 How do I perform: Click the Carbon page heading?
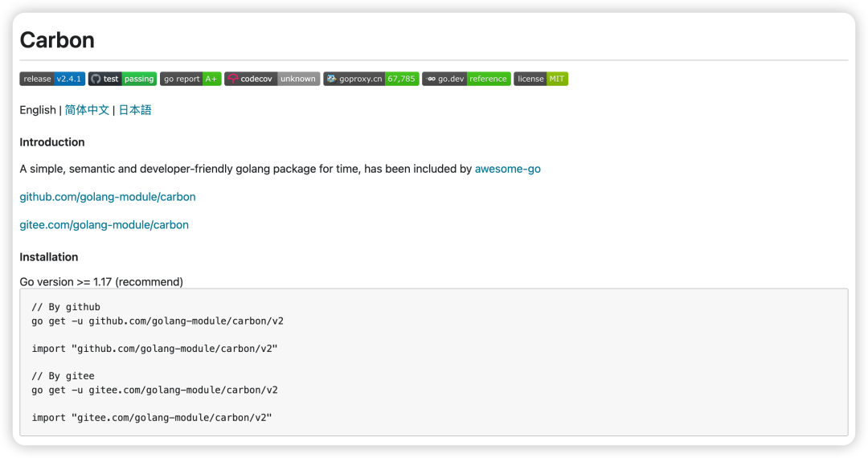coord(57,40)
